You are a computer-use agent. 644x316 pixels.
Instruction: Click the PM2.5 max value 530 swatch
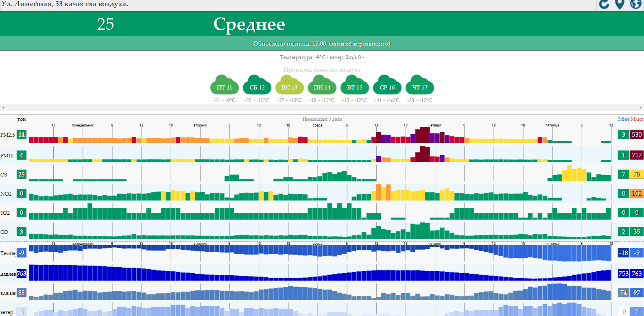[x=637, y=135]
